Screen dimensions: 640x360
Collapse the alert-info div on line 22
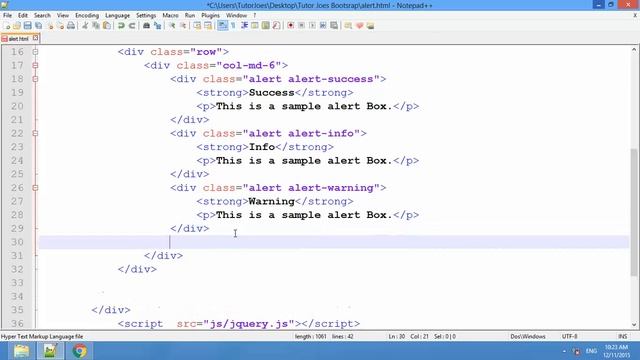pos(36,133)
